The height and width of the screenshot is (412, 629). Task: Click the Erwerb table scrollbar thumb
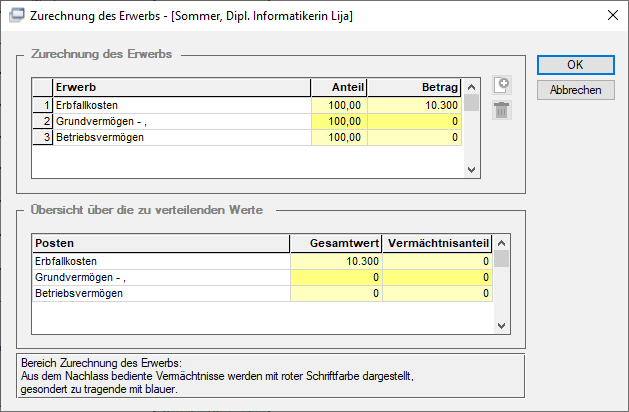click(x=471, y=103)
